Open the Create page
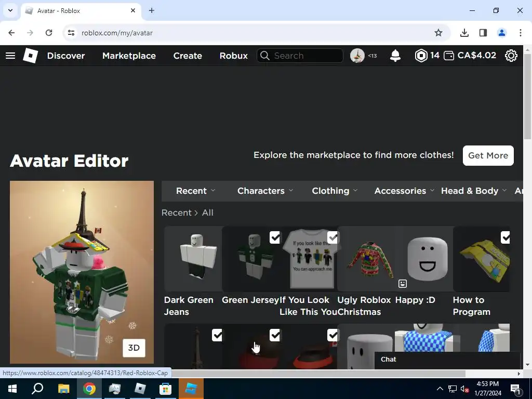Viewport: 532px width, 399px height. [x=188, y=56]
